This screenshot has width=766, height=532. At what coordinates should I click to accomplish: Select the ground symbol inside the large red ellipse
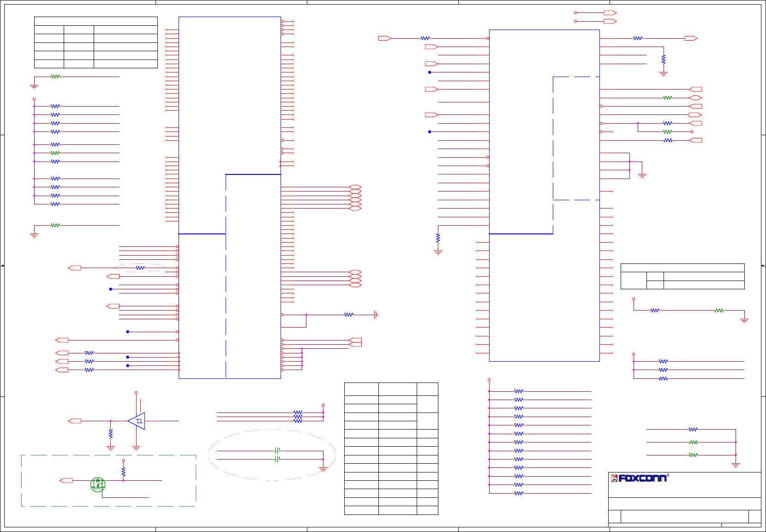pos(323,469)
